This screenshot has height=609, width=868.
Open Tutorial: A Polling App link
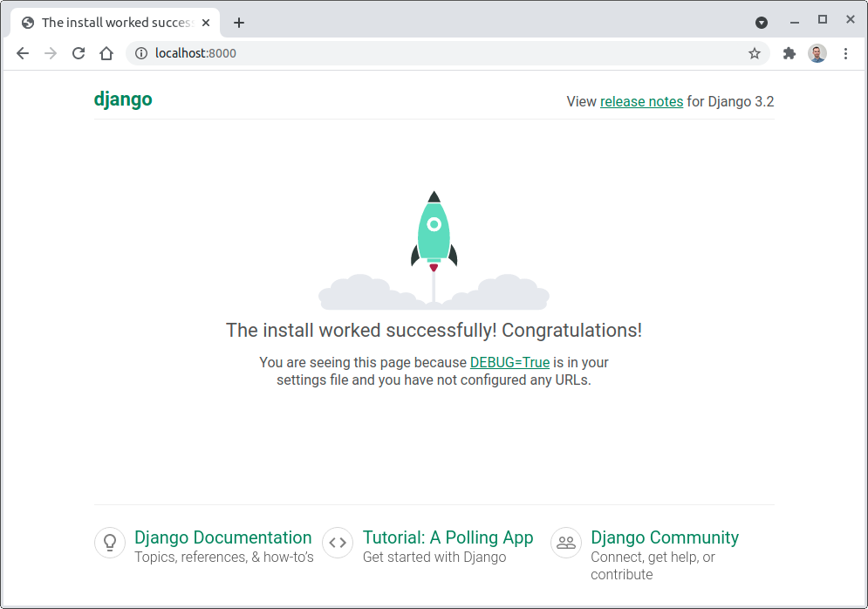pyautogui.click(x=448, y=537)
